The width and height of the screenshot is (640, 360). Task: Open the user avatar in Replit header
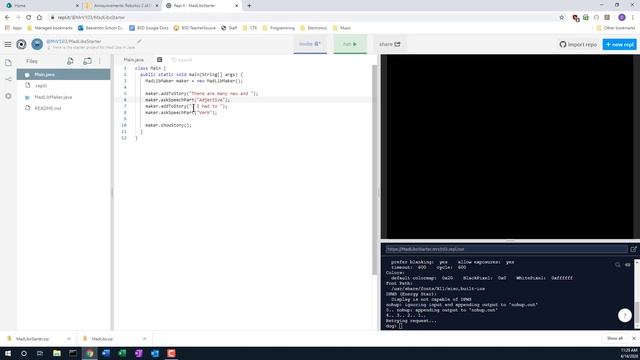pyautogui.click(x=37, y=44)
